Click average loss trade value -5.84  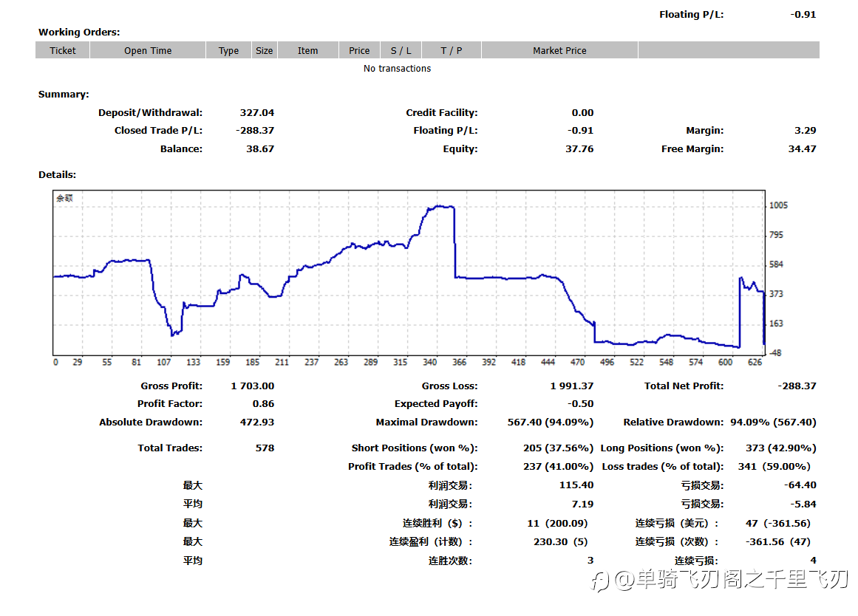pyautogui.click(x=803, y=504)
